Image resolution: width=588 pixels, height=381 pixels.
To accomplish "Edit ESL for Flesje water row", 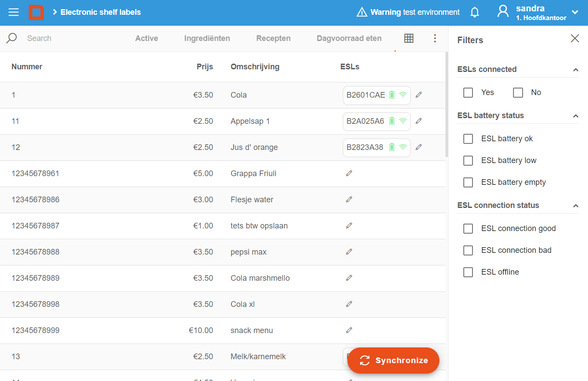I will (x=349, y=199).
